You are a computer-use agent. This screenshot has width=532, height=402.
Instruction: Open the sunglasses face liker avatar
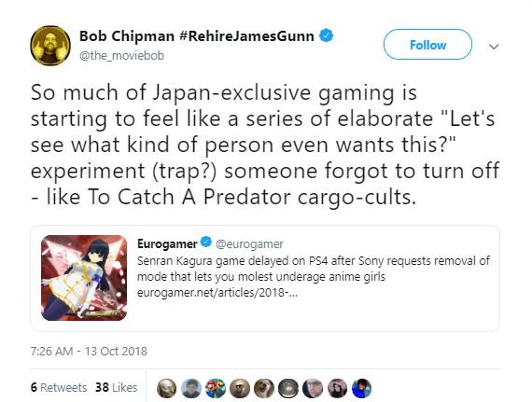(x=240, y=388)
